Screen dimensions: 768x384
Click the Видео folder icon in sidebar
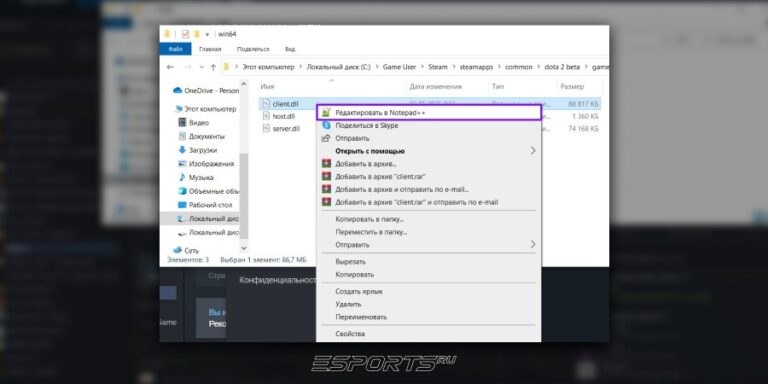coord(182,122)
